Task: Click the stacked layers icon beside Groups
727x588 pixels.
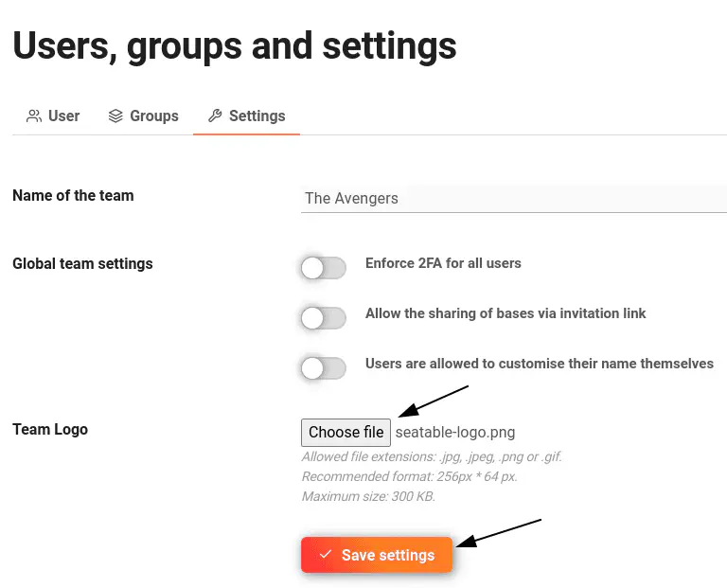Action: click(115, 116)
